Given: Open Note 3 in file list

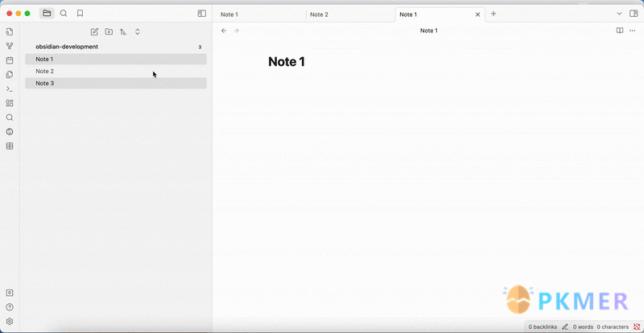Looking at the screenshot, I should coord(45,83).
